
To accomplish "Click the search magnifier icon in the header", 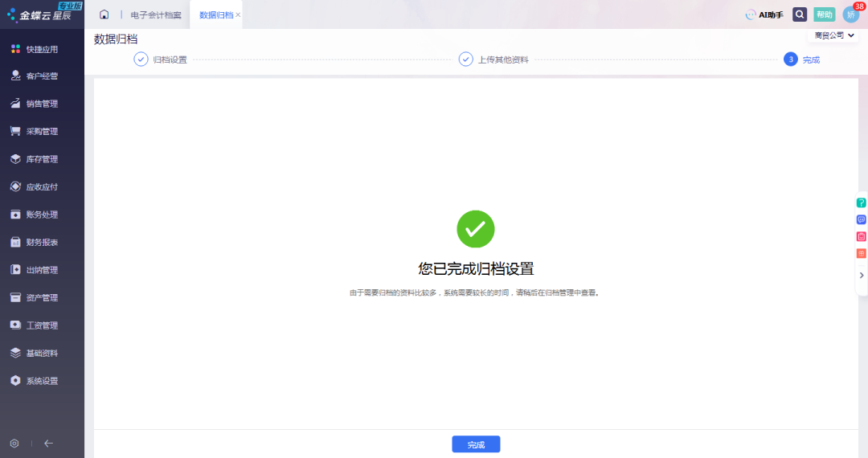I will [x=800, y=14].
